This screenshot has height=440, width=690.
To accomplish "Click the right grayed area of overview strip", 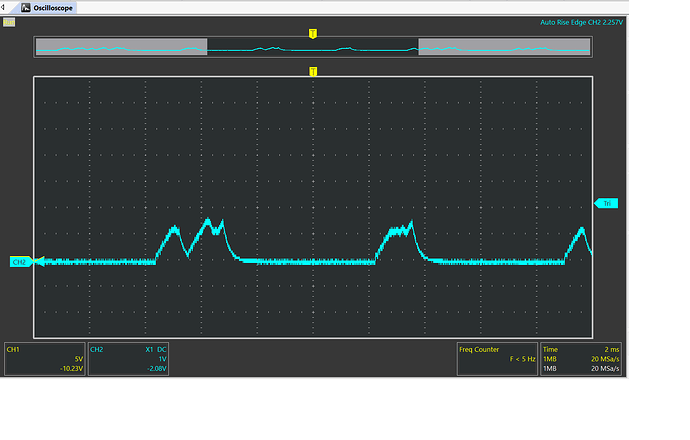I will click(x=505, y=47).
